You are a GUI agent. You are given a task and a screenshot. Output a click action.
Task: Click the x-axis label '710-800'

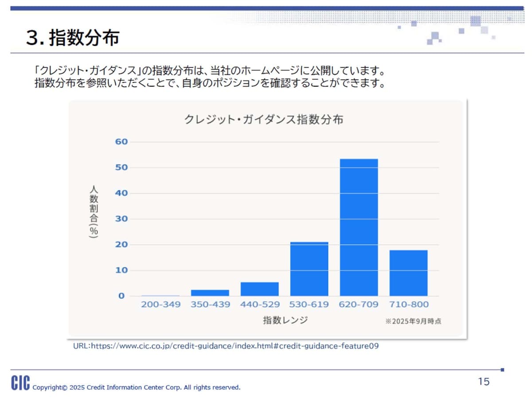(409, 305)
